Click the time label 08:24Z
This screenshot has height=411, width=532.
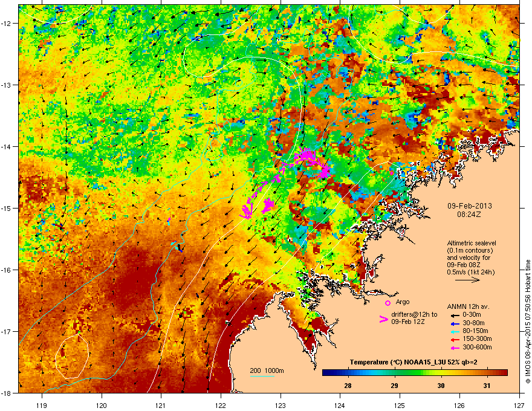pyautogui.click(x=469, y=215)
